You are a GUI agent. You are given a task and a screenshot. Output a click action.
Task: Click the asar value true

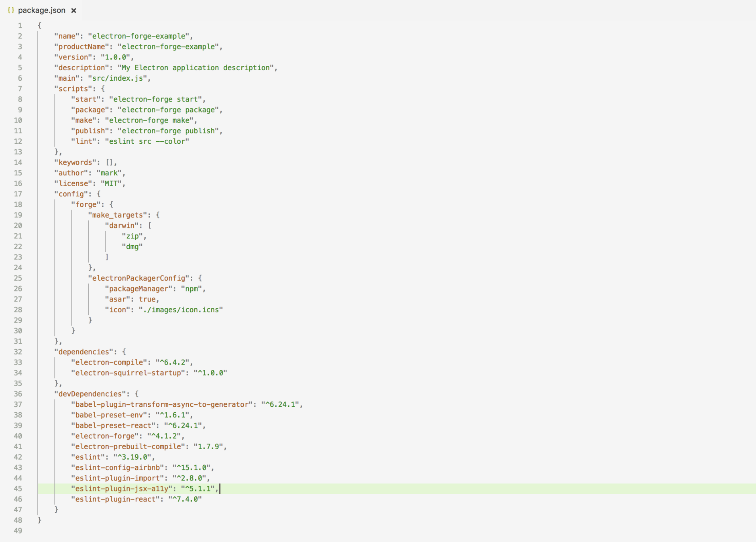pos(147,299)
